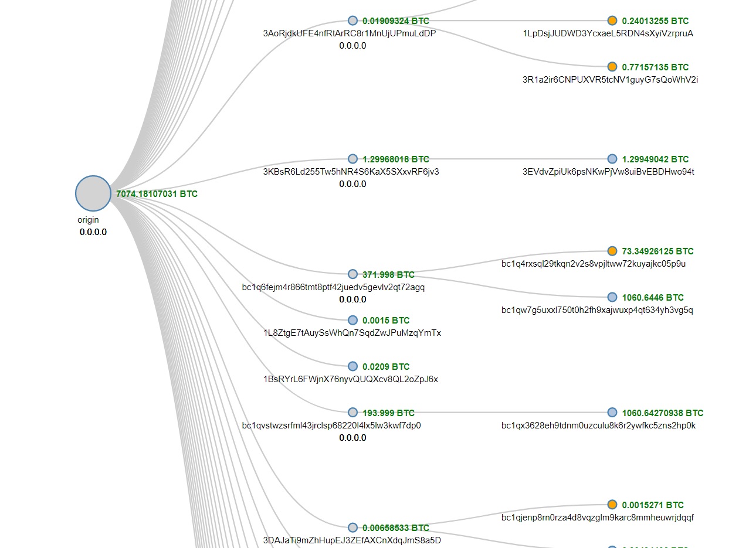Image resolution: width=756 pixels, height=548 pixels.
Task: Click the 0.0.0.0 under the 3AoRjdk address
Action: point(352,46)
